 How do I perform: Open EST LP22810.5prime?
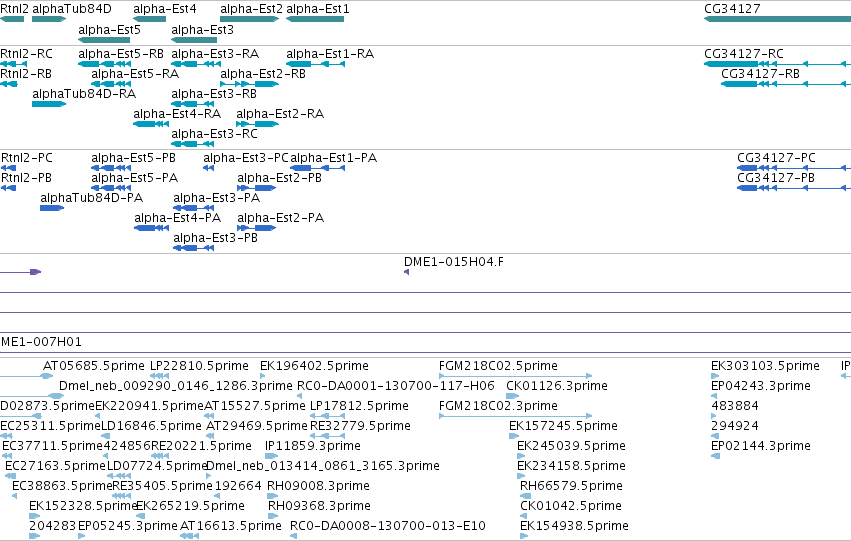coord(199,366)
